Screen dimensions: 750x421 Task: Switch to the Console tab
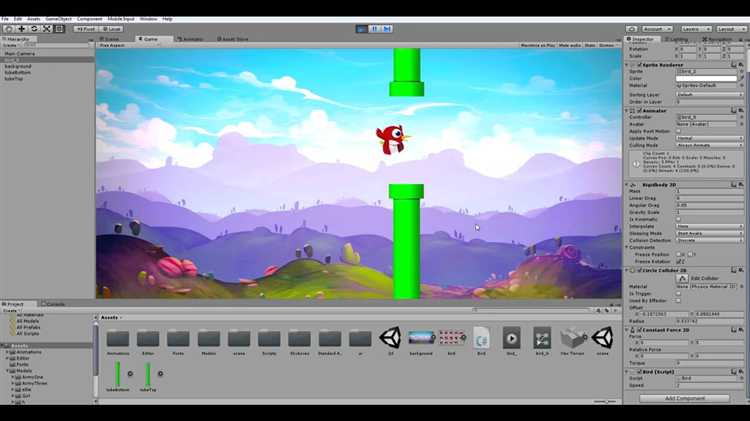pyautogui.click(x=54, y=304)
